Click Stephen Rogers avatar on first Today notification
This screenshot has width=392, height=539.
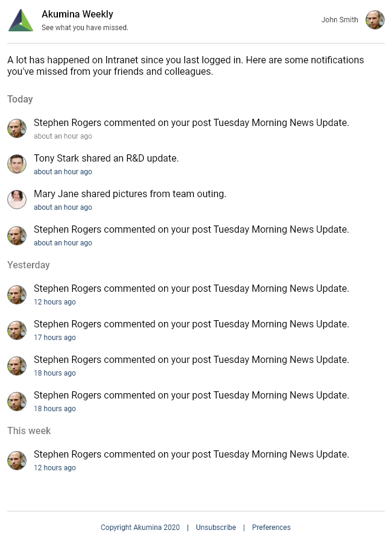17,128
